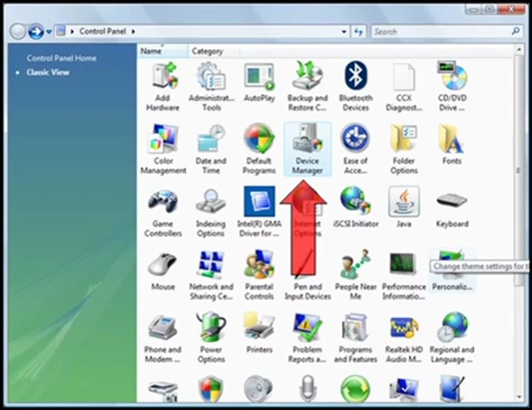Open People Near Me

355,276
